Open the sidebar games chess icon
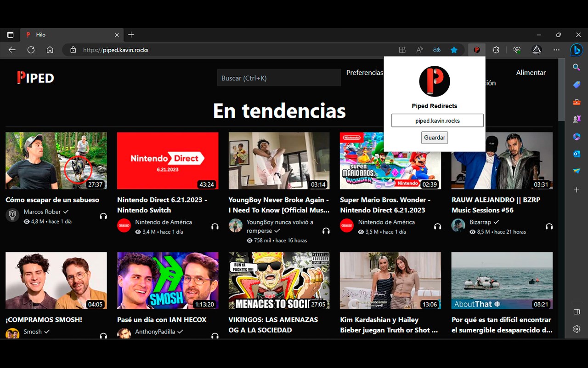 click(x=577, y=119)
